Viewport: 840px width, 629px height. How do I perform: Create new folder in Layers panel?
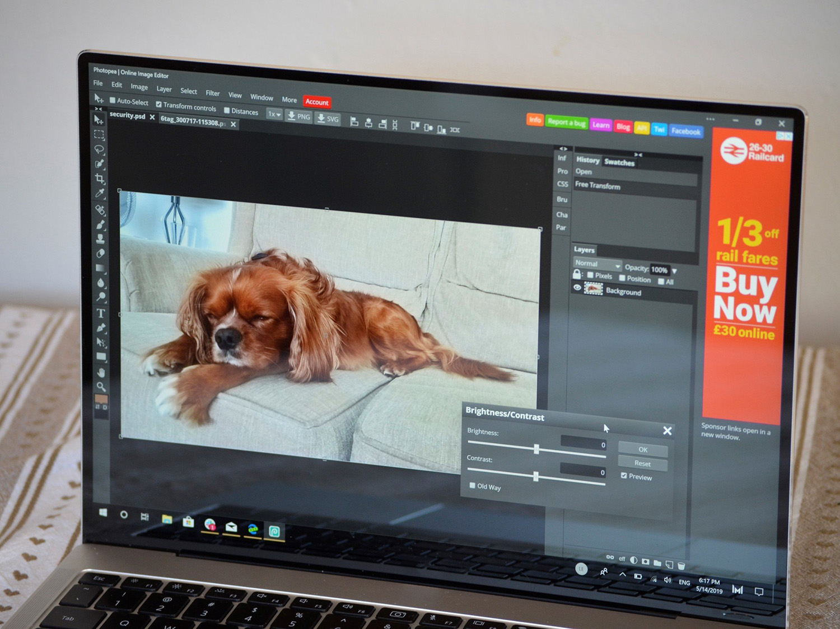pos(657,563)
